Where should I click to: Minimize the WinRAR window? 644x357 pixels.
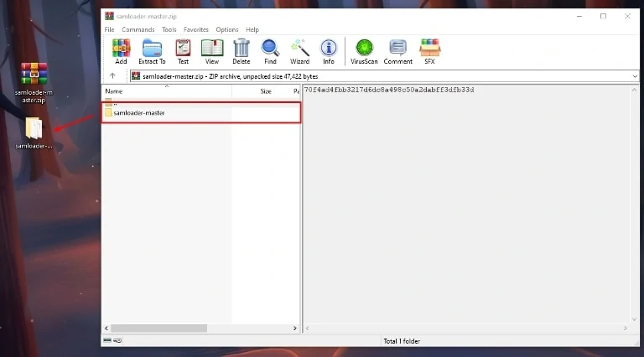pos(579,17)
